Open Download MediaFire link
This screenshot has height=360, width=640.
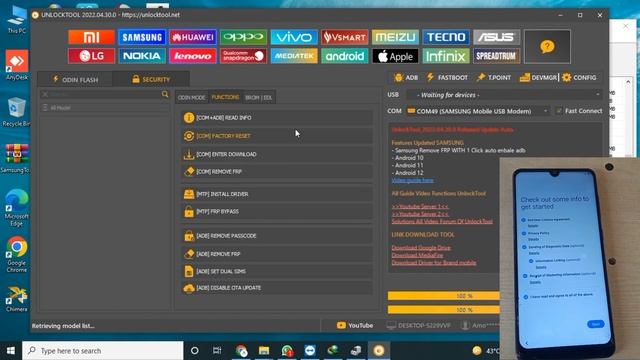(417, 255)
